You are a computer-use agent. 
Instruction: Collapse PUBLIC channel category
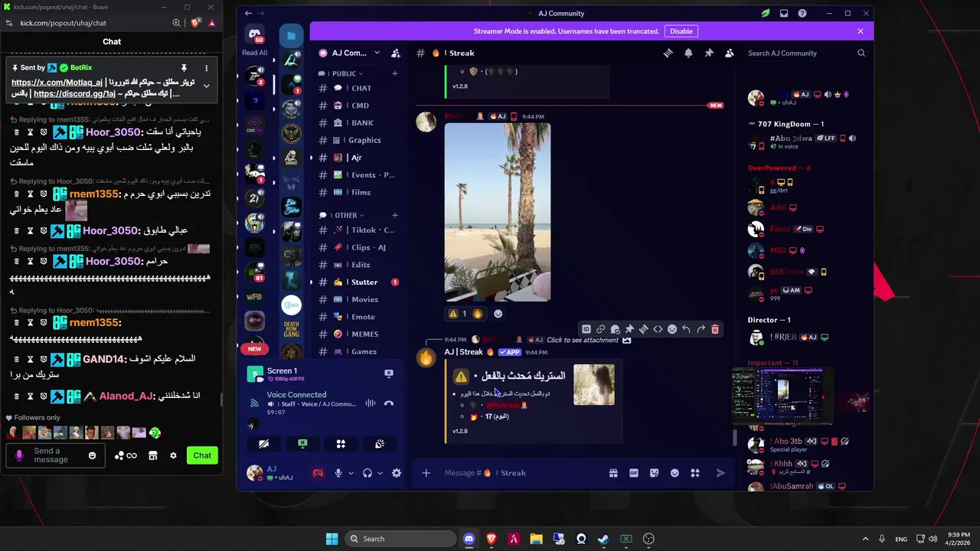point(343,73)
